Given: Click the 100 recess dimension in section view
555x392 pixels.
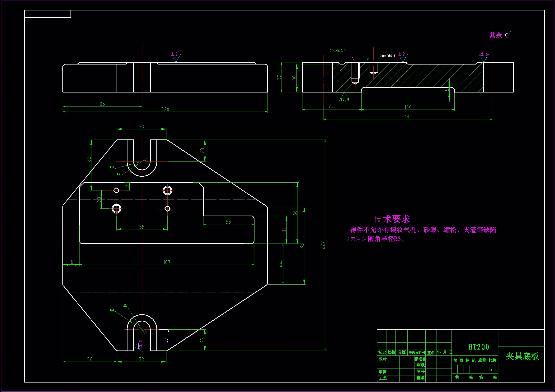Looking at the screenshot, I should coord(408,107).
